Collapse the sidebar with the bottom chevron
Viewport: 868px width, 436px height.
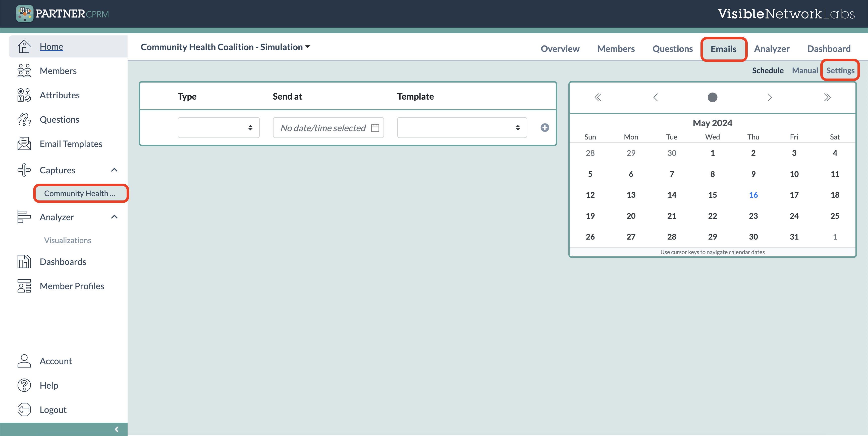pyautogui.click(x=117, y=429)
